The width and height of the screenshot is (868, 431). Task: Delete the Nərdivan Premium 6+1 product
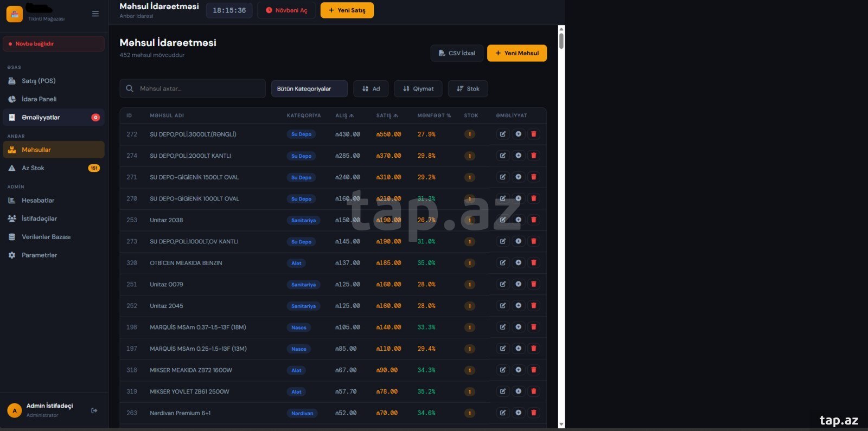(534, 413)
